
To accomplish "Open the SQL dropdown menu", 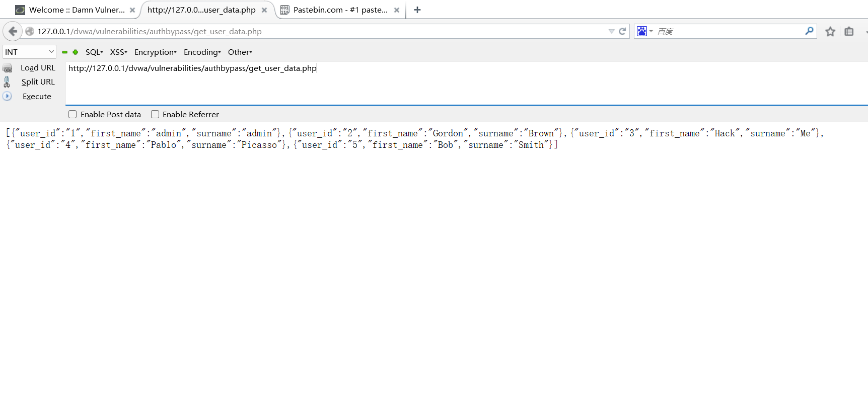I will click(x=94, y=52).
